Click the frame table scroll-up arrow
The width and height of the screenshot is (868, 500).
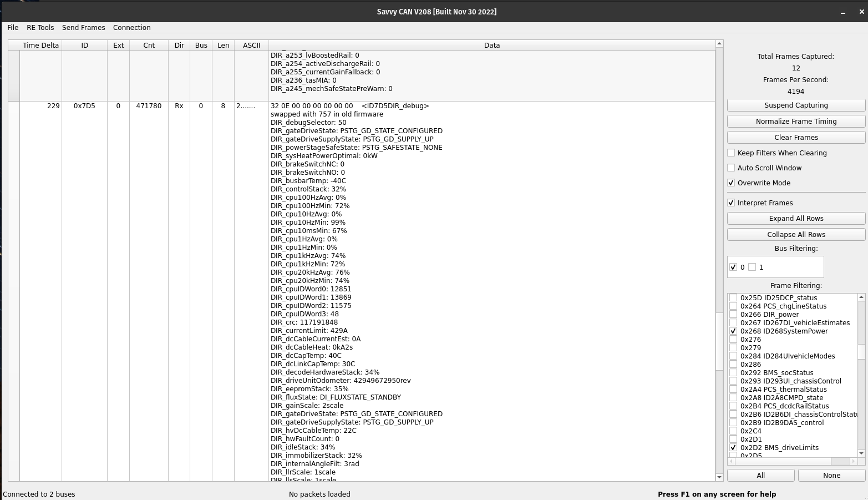719,44
